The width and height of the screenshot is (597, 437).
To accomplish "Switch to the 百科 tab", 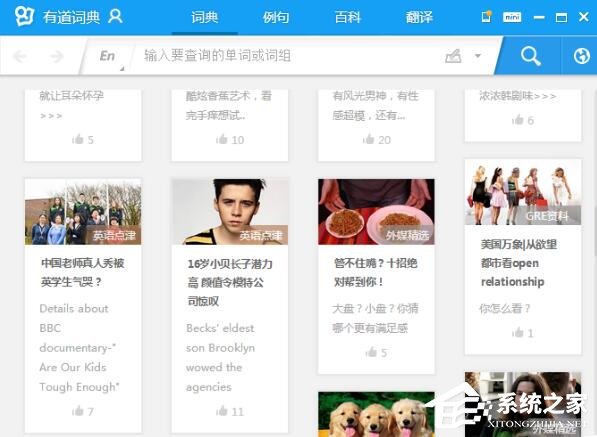I will (x=348, y=17).
